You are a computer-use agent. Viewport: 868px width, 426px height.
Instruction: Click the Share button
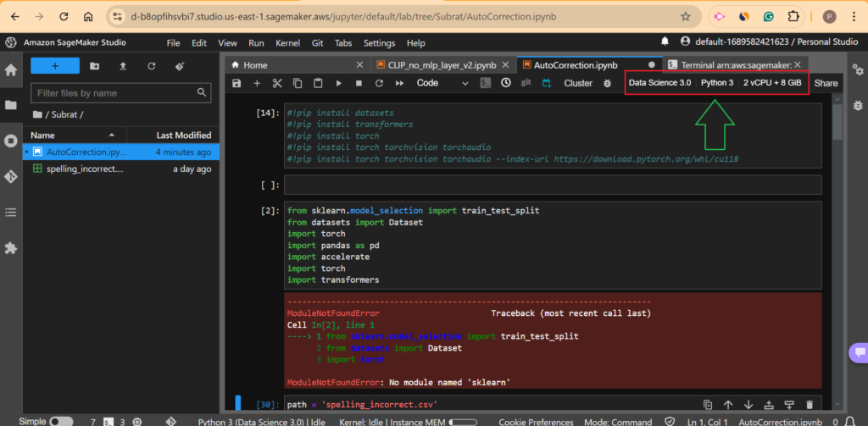click(826, 83)
